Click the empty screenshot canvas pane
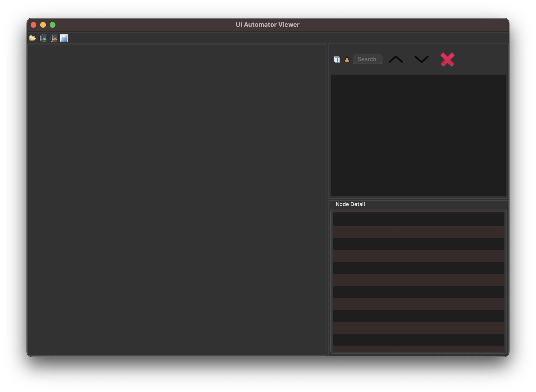 (x=177, y=200)
